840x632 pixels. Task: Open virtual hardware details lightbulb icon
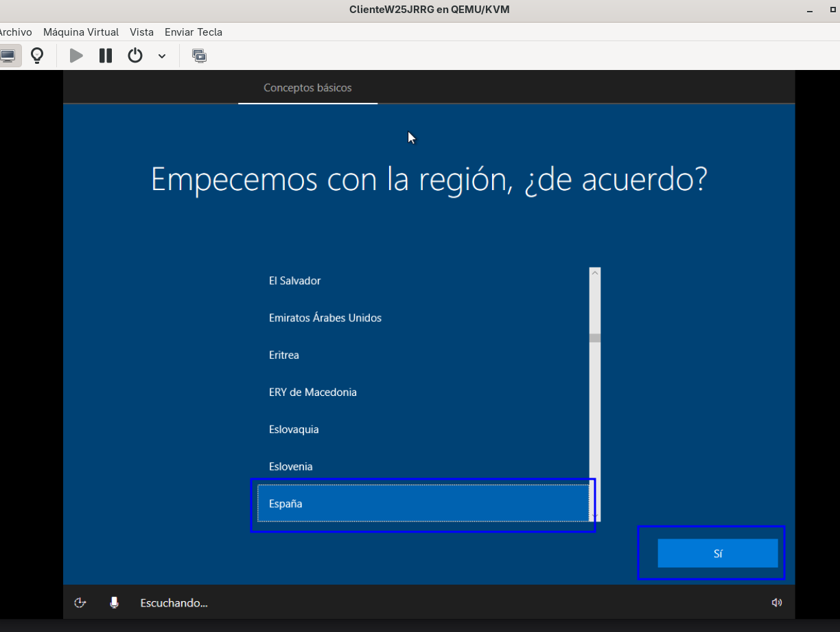pos(37,56)
